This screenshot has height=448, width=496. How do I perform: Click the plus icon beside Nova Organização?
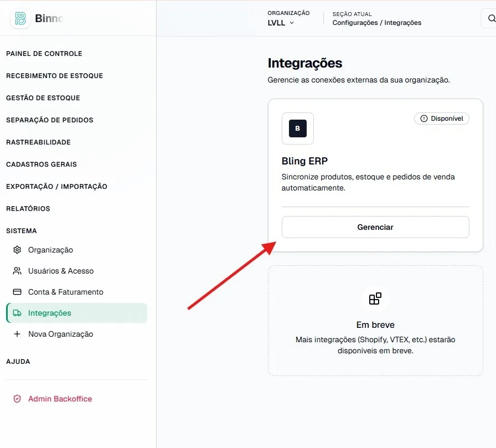(x=17, y=334)
